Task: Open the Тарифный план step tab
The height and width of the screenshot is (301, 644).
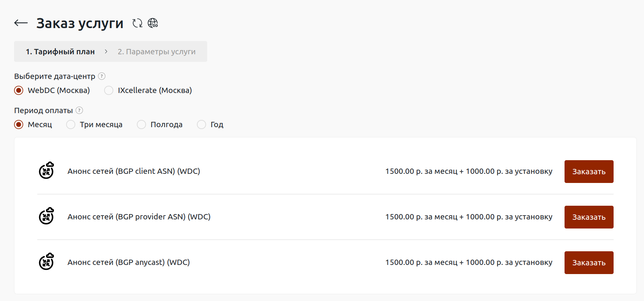Action: coord(60,52)
